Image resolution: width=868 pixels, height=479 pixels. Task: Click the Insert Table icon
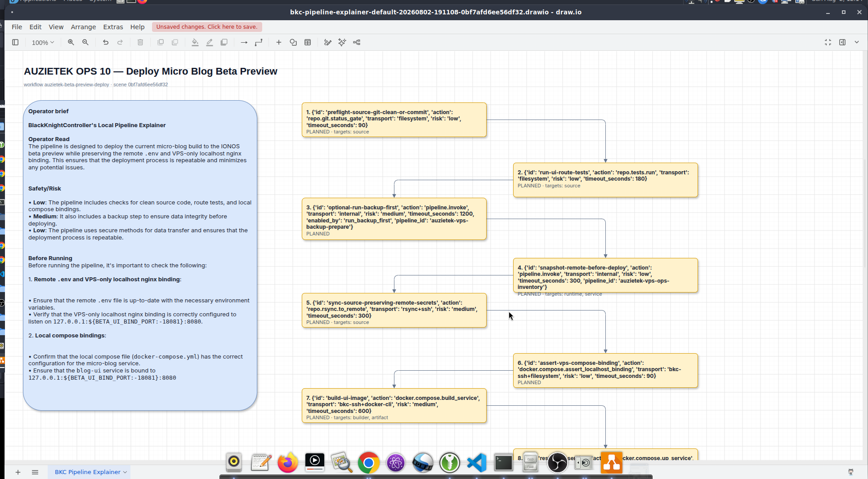point(308,42)
